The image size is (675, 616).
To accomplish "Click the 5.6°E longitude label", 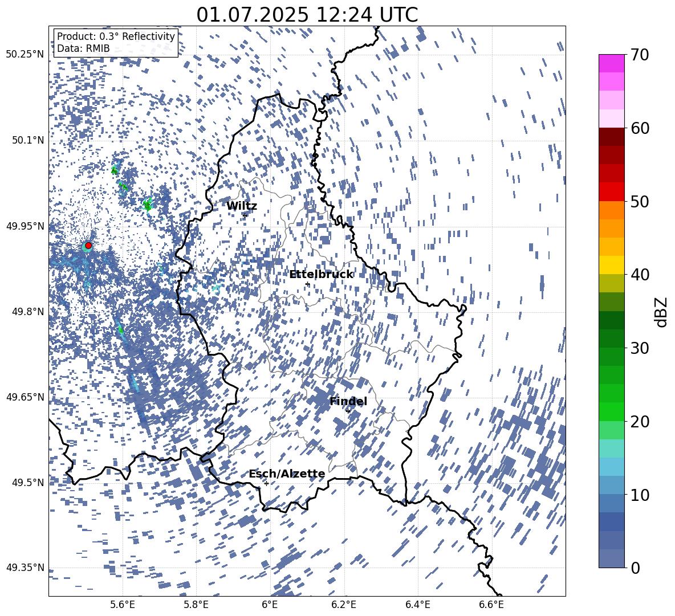I will point(123,605).
